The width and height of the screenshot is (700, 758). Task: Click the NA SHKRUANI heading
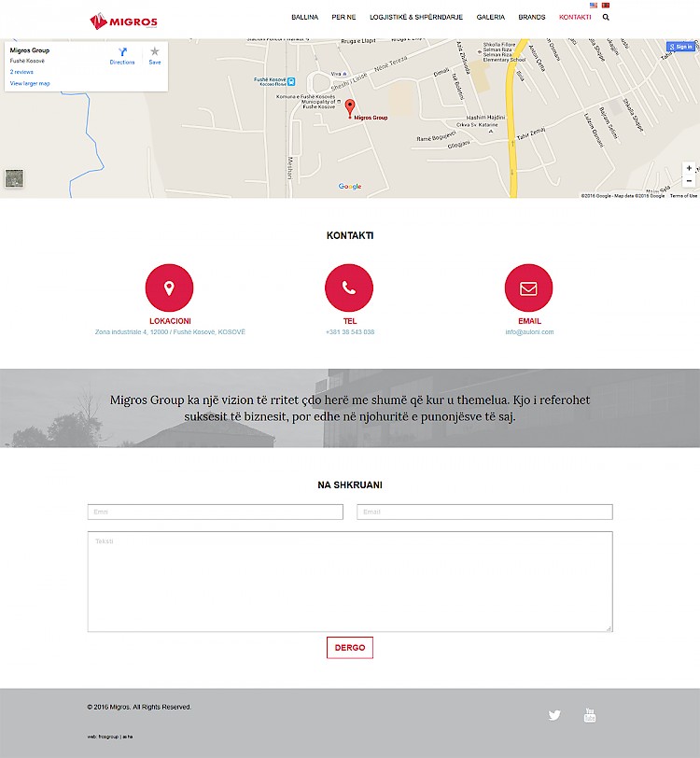pyautogui.click(x=350, y=484)
